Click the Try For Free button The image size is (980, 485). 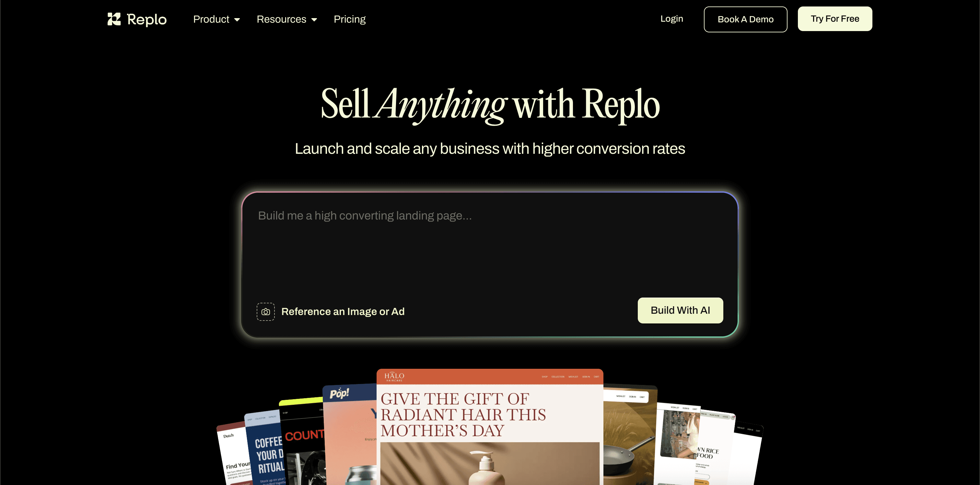pos(835,19)
